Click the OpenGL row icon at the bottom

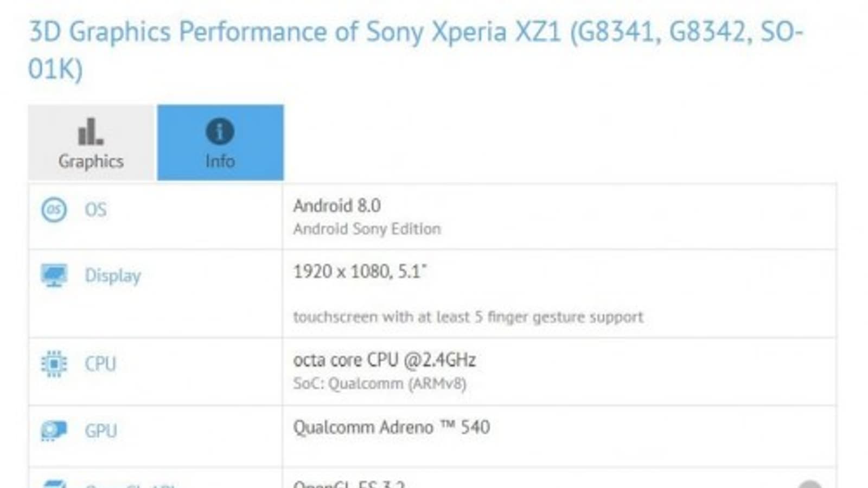[54, 484]
